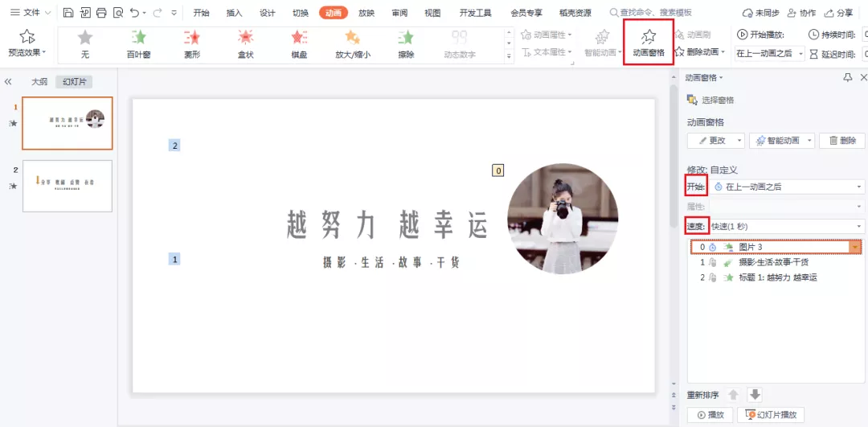Screen dimensions: 868x427
Task: Switch to the 开始 ribbon tab
Action: coord(202,13)
